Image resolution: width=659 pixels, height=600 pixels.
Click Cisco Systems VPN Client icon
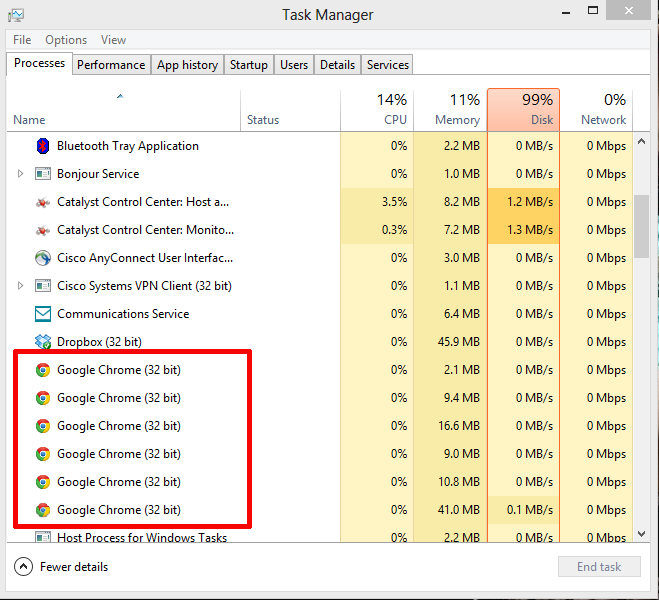(x=43, y=286)
